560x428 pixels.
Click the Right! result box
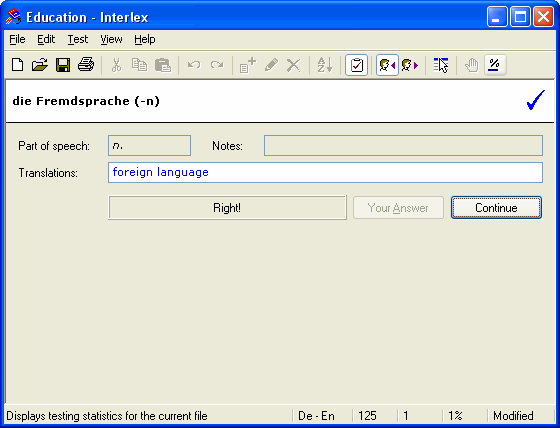coord(227,208)
